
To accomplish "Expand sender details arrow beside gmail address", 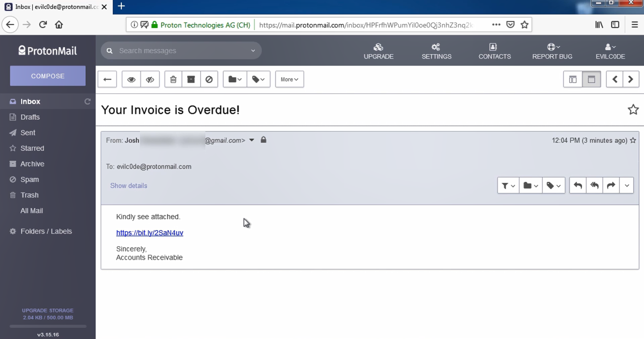I will click(252, 140).
